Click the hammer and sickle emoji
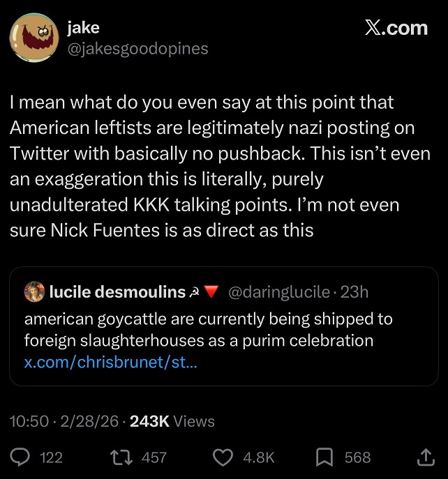 (196, 293)
